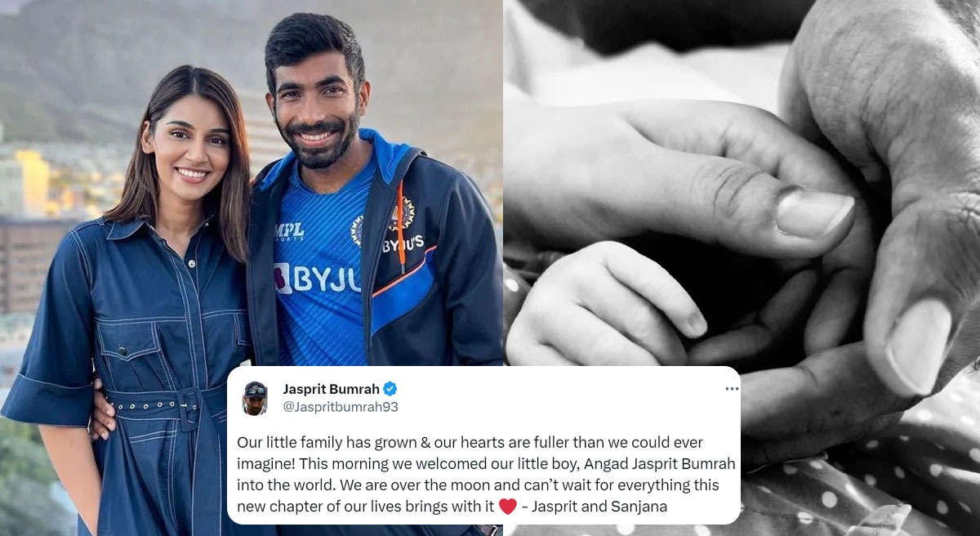Open the tweet's three-dot more options menu
The width and height of the screenshot is (980, 536).
tap(732, 389)
